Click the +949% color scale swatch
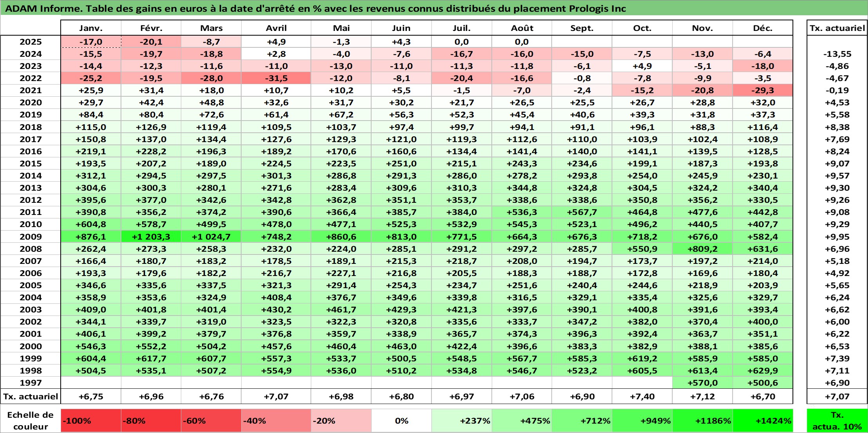 tap(642, 421)
